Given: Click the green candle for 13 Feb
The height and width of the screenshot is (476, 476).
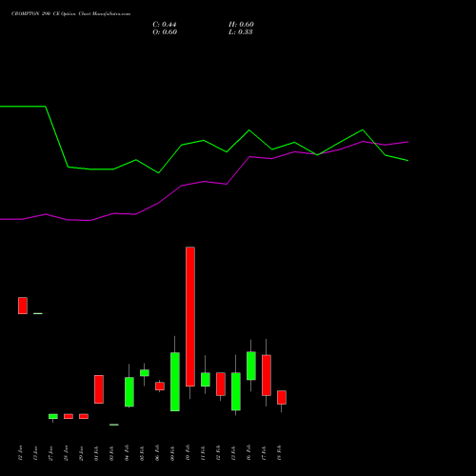Looking at the screenshot, I should [236, 391].
